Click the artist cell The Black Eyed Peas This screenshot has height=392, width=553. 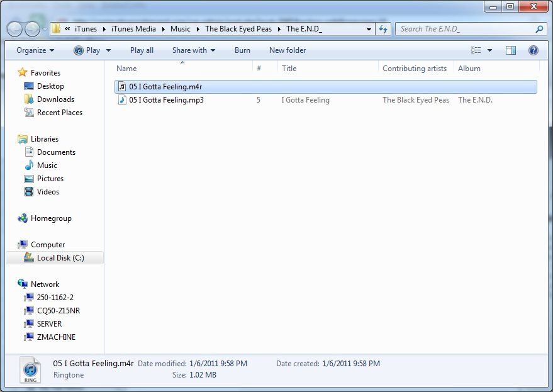tap(416, 100)
